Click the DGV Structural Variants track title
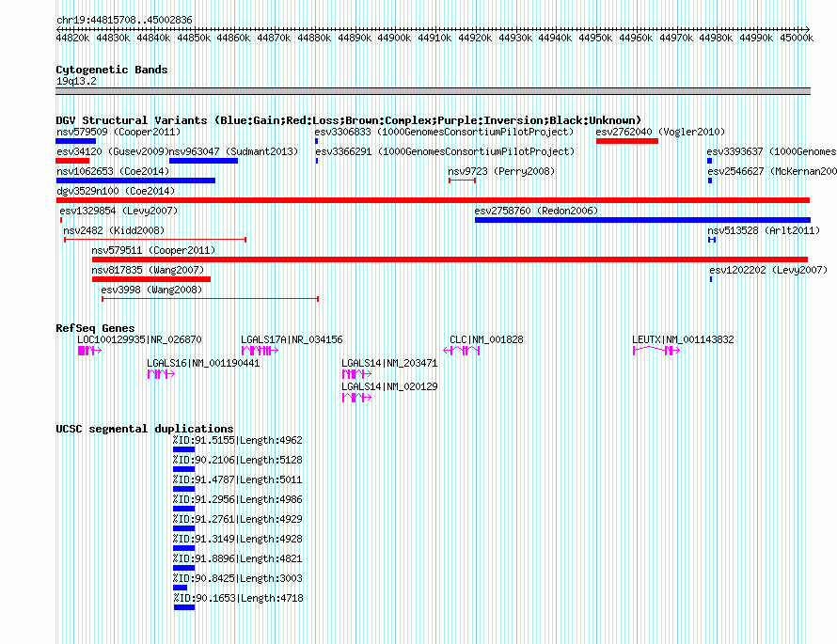The width and height of the screenshot is (837, 644). (x=349, y=120)
